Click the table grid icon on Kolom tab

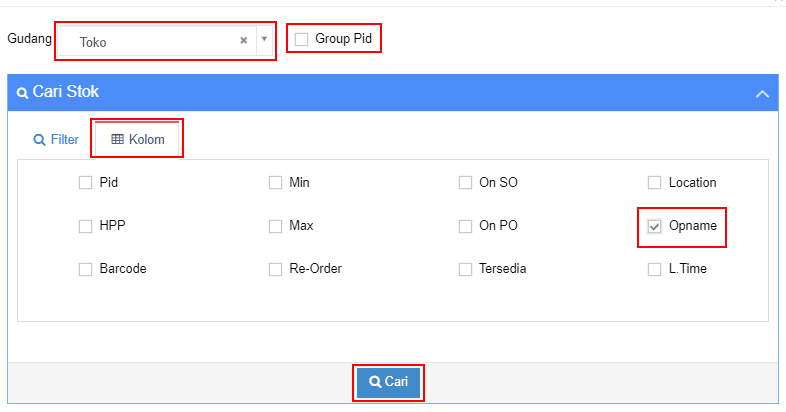click(117, 139)
